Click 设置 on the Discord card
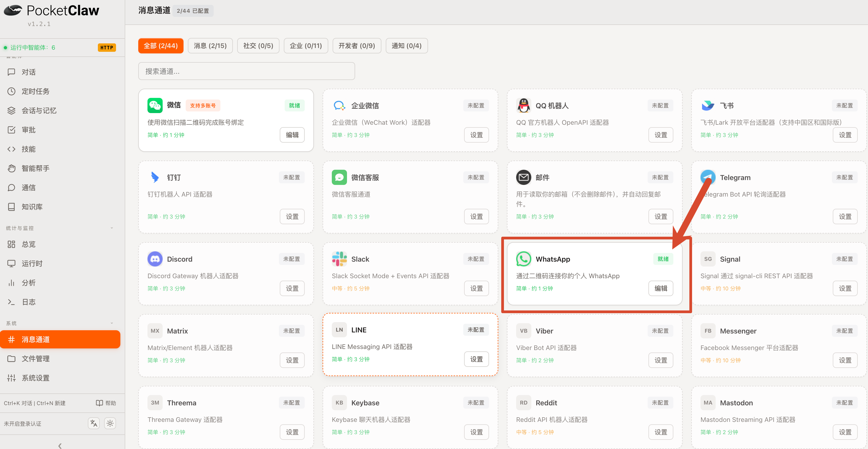Viewport: 868px width, 449px height. 292,288
